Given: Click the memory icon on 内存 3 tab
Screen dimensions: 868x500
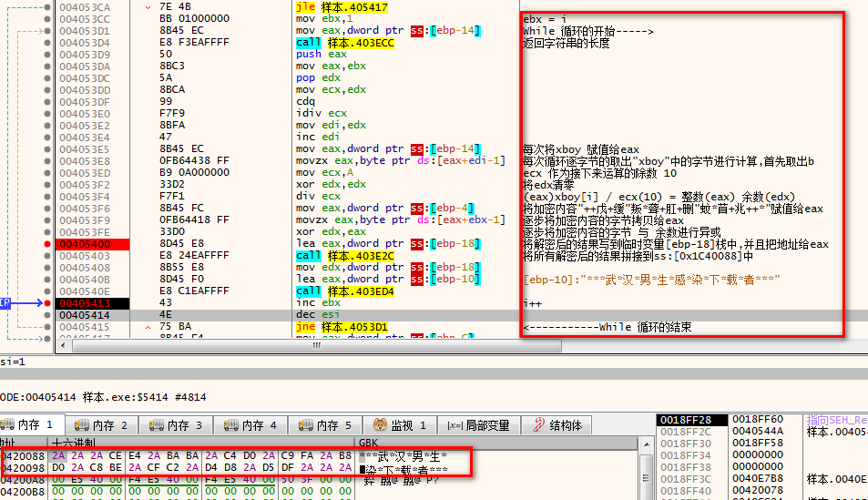Looking at the screenshot, I should click(158, 424).
